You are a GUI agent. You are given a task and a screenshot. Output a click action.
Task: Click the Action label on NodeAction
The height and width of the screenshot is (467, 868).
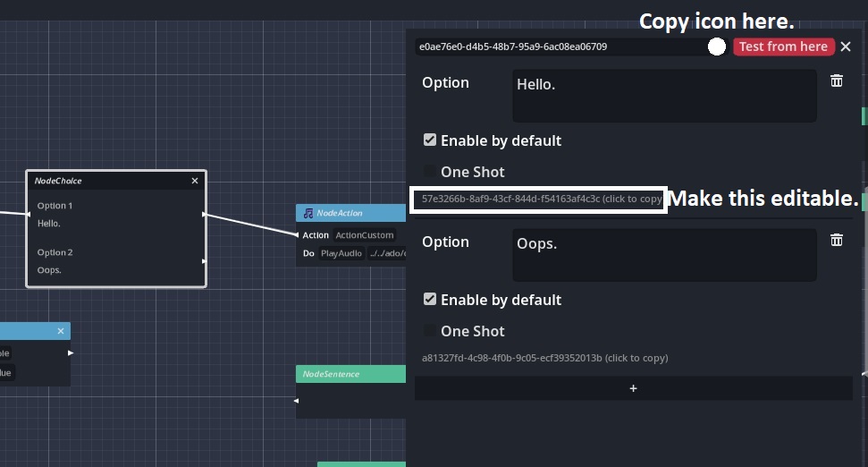pos(316,235)
